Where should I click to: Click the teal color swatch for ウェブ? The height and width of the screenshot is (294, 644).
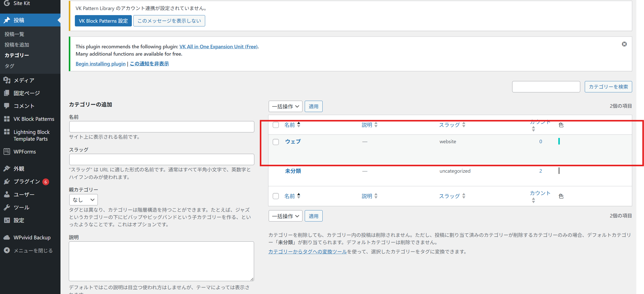[x=560, y=141]
